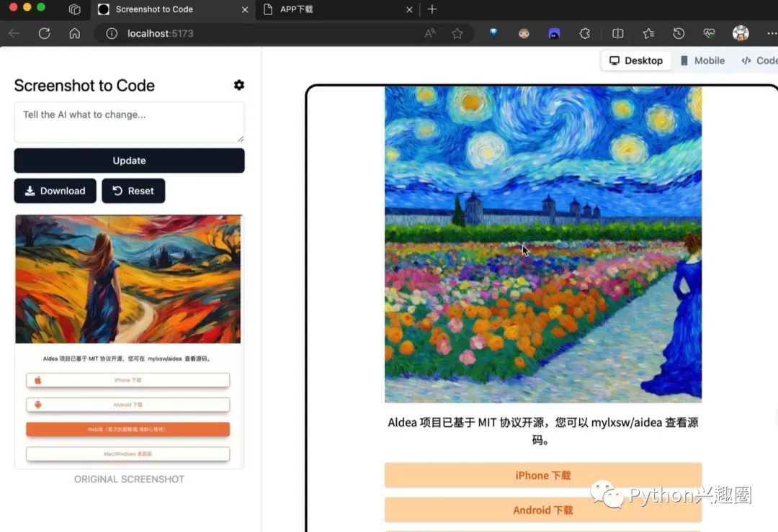
Task: Open the purple extension icon in toolbar
Action: pos(554,33)
